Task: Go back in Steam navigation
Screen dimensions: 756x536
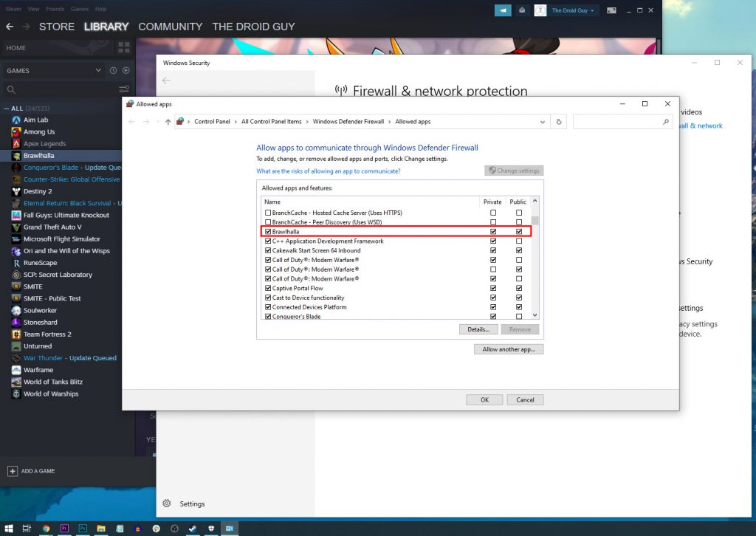Action: pos(10,27)
